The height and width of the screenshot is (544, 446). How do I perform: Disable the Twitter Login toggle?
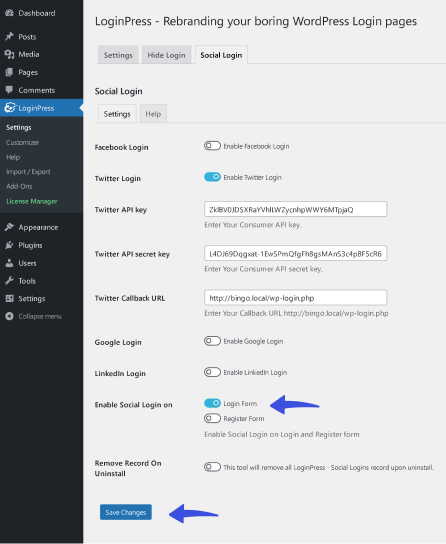coord(212,177)
